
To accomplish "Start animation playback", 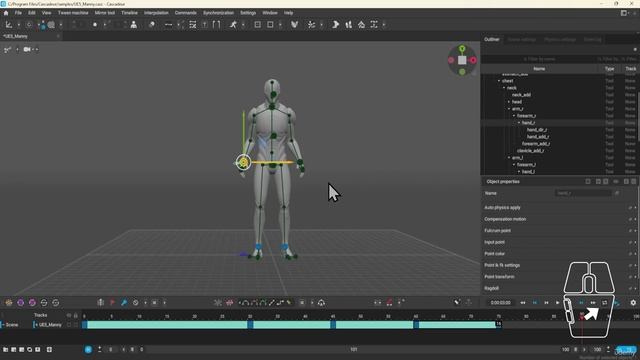I will pos(558,303).
